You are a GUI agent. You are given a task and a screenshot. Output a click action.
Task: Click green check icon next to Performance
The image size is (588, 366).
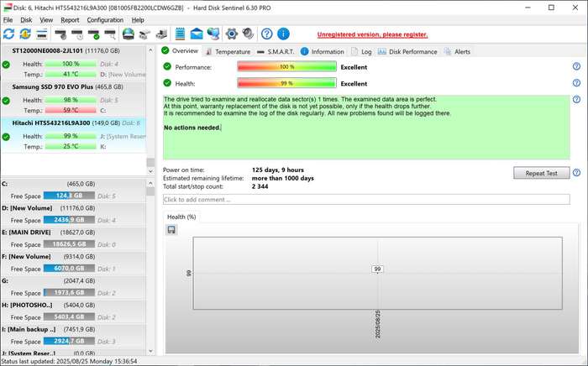pos(167,66)
